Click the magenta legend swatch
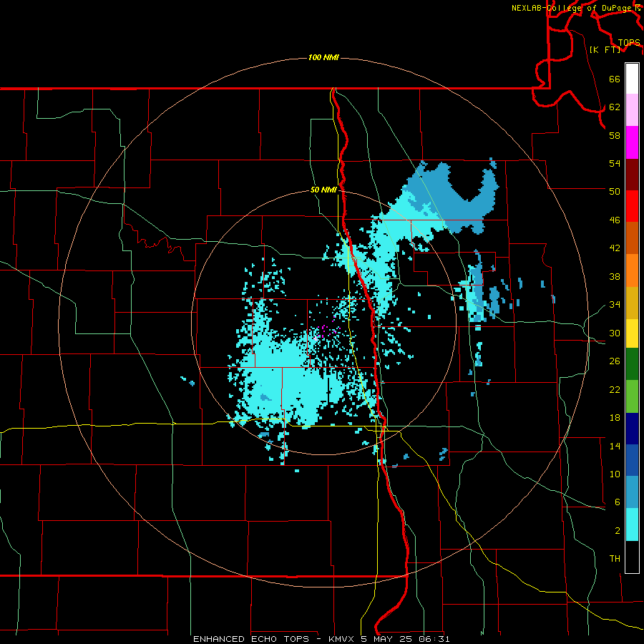 [x=632, y=142]
